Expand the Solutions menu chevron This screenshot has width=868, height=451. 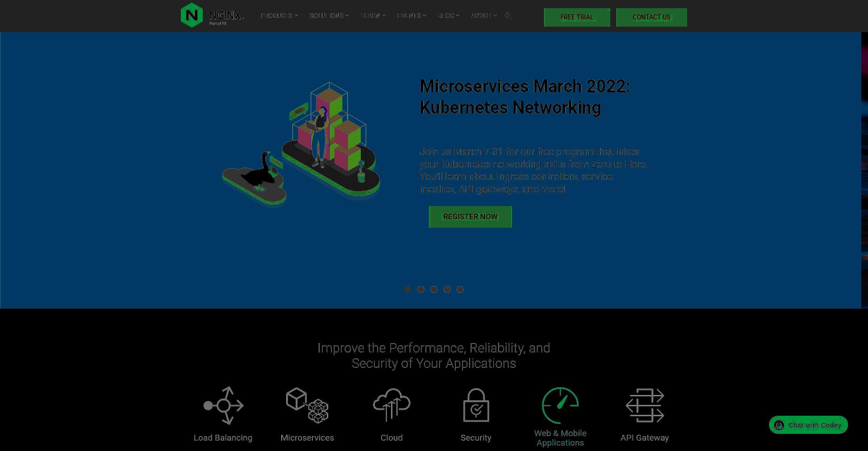[347, 16]
